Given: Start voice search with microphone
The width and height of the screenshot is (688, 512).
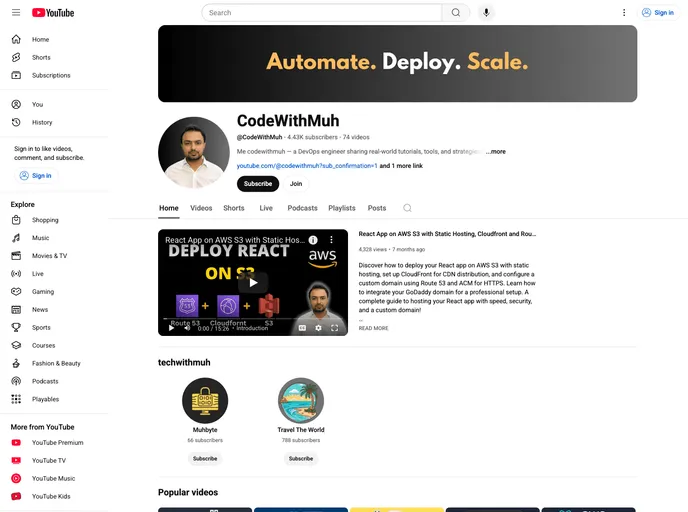Looking at the screenshot, I should pyautogui.click(x=486, y=13).
